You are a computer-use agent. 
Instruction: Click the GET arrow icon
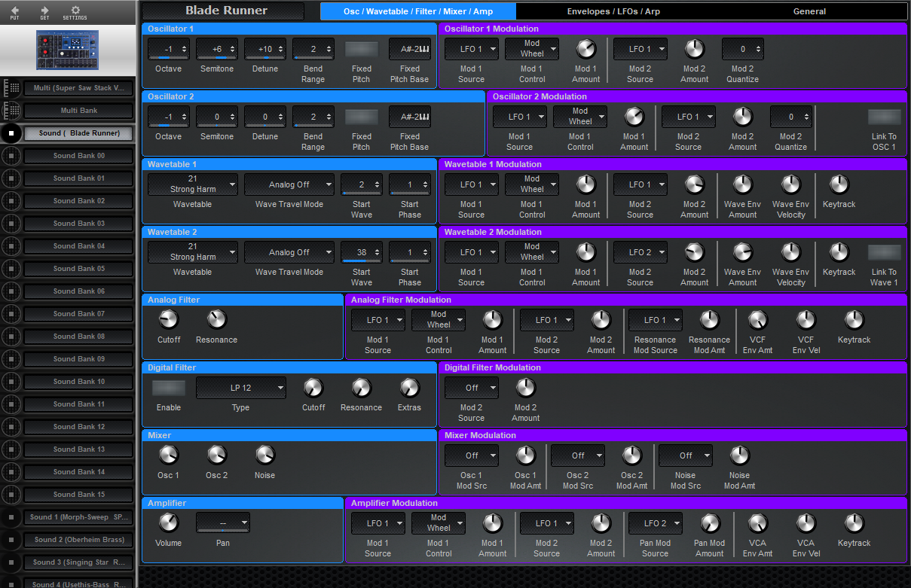(x=45, y=11)
